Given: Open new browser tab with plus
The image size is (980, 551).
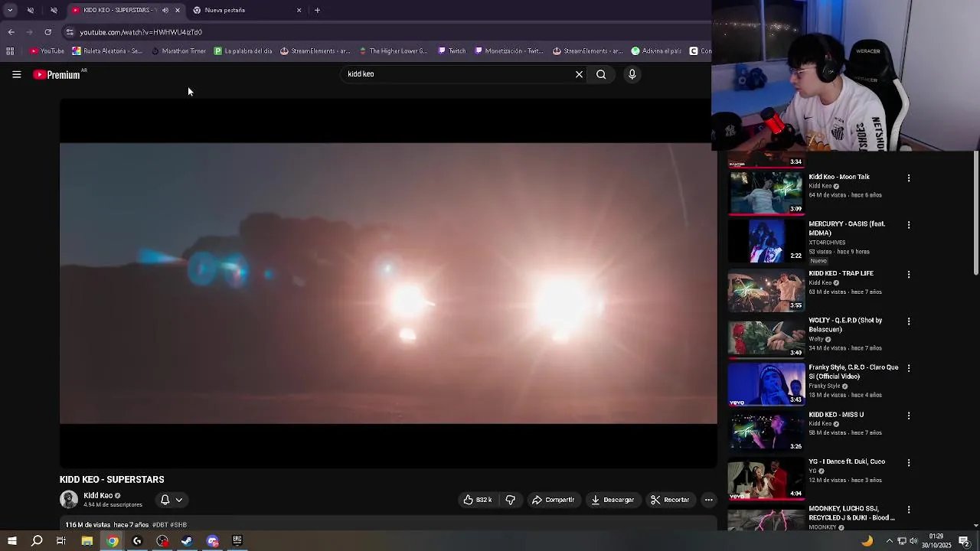Looking at the screenshot, I should (317, 10).
